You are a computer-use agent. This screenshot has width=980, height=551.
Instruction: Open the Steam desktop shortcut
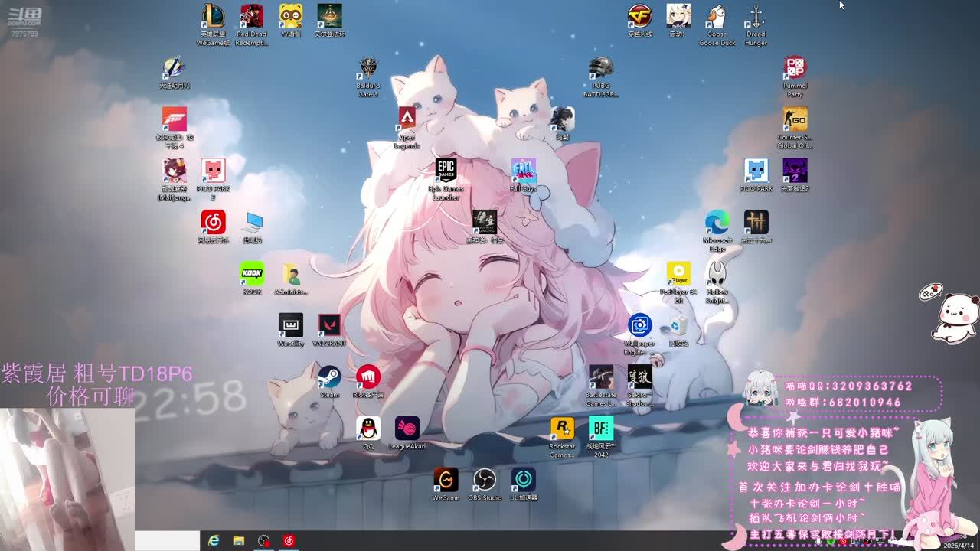(329, 381)
